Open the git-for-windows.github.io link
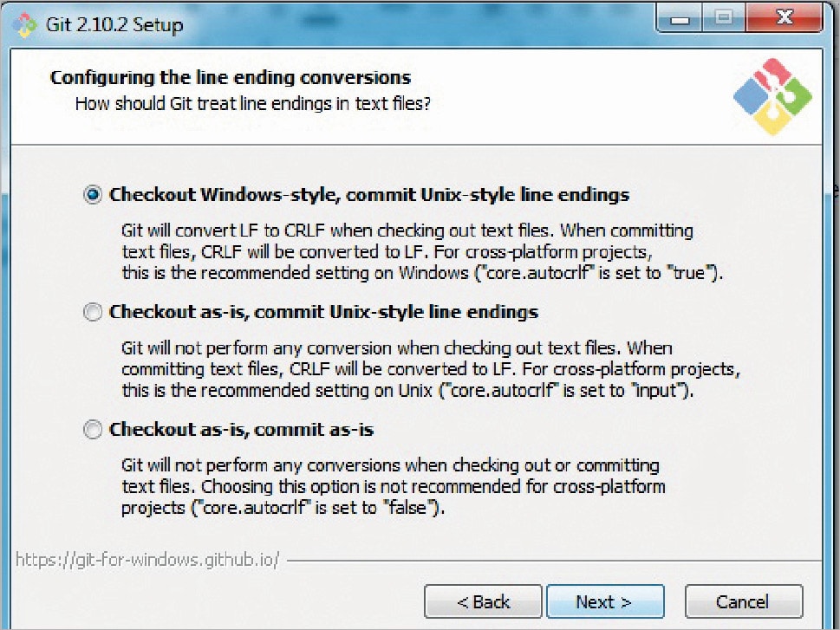This screenshot has height=630, width=840. (147, 559)
